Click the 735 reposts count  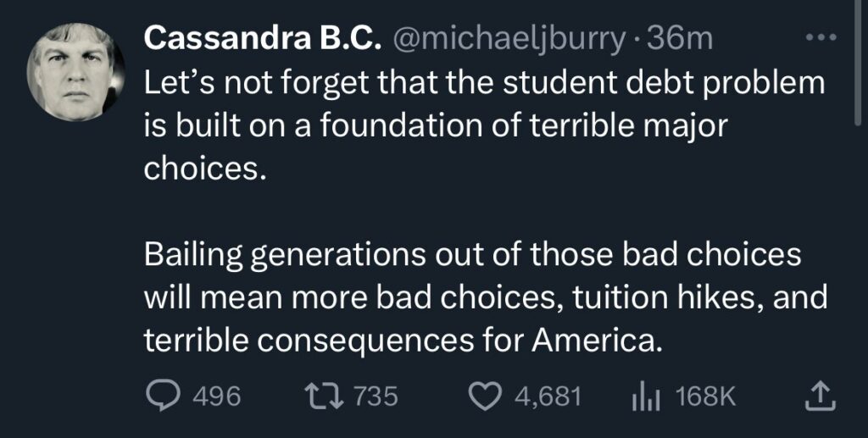tap(375, 395)
